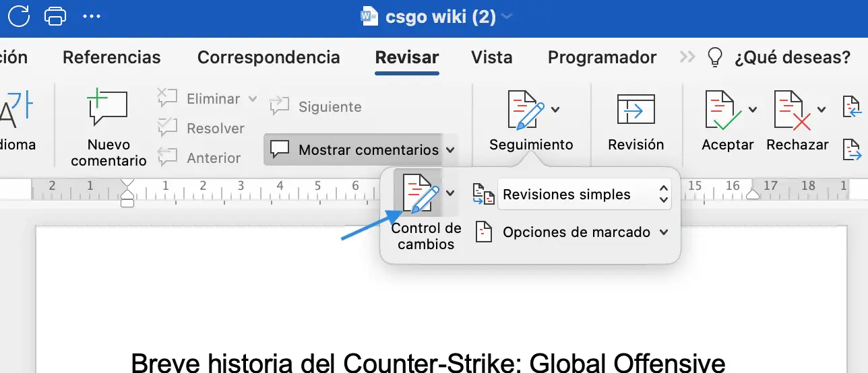Image resolution: width=868 pixels, height=373 pixels.
Task: Click the Word document icon in title
Action: pyautogui.click(x=369, y=16)
